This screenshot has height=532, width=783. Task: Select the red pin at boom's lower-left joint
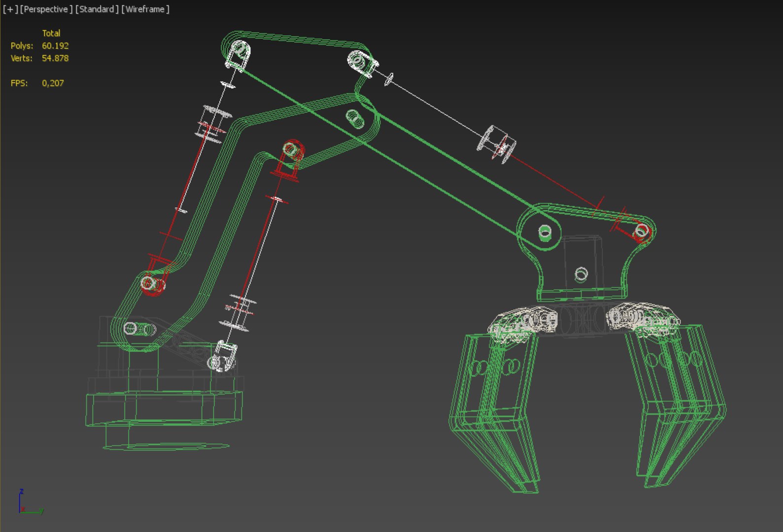152,284
